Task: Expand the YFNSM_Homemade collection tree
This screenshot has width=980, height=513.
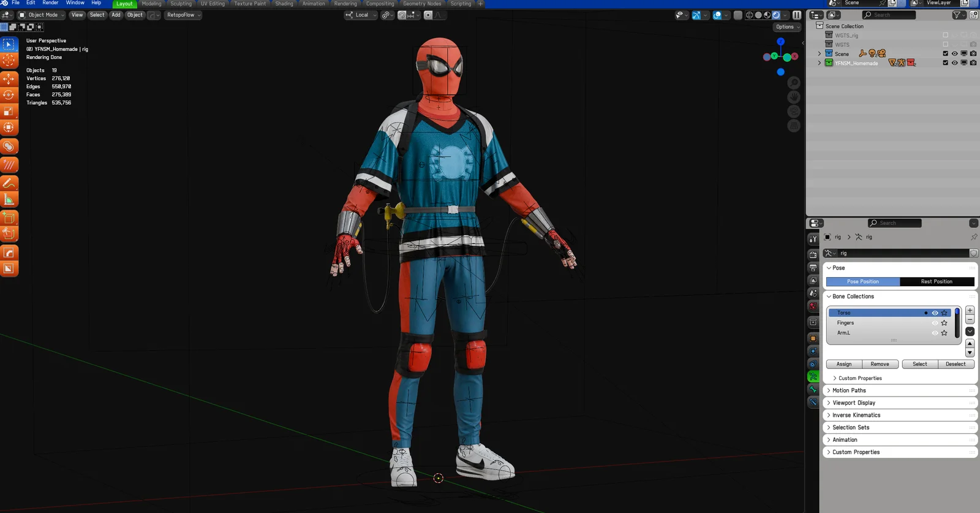Action: click(x=819, y=63)
